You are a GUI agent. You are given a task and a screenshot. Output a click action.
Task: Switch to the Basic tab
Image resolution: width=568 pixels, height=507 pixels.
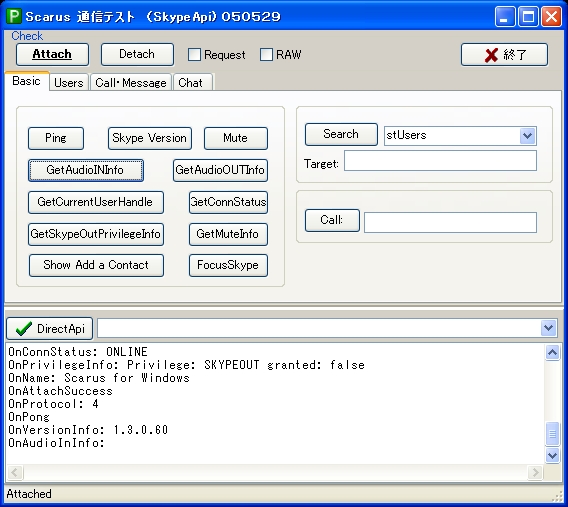[26, 81]
